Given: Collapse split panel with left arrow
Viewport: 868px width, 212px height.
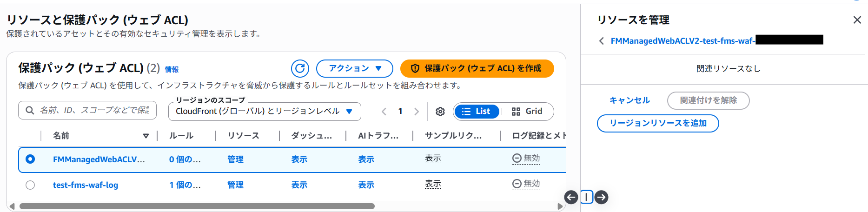Looking at the screenshot, I should pyautogui.click(x=571, y=197).
